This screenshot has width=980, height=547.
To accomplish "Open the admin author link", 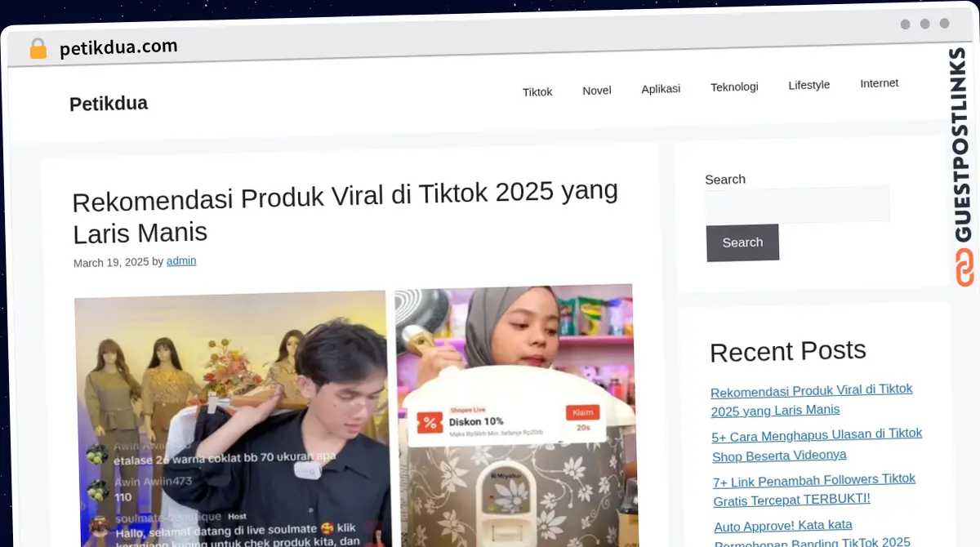I will coord(181,261).
